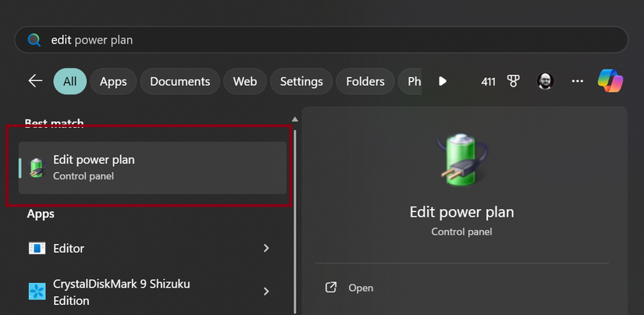644x315 pixels.
Task: Open the three-dot more options menu
Action: [578, 81]
